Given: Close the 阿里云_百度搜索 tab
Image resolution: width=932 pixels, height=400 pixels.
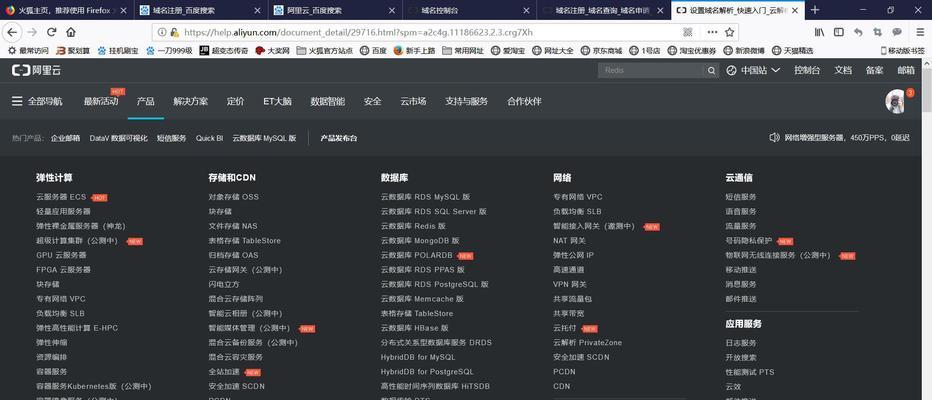Looking at the screenshot, I should [392, 11].
